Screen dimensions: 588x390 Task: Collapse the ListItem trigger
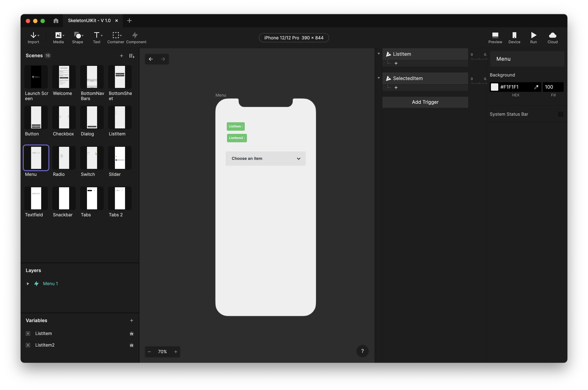(x=379, y=54)
